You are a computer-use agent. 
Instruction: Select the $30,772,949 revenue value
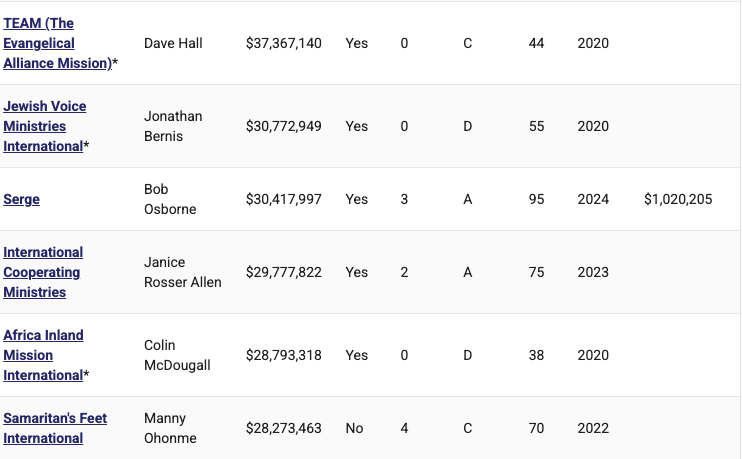point(283,126)
